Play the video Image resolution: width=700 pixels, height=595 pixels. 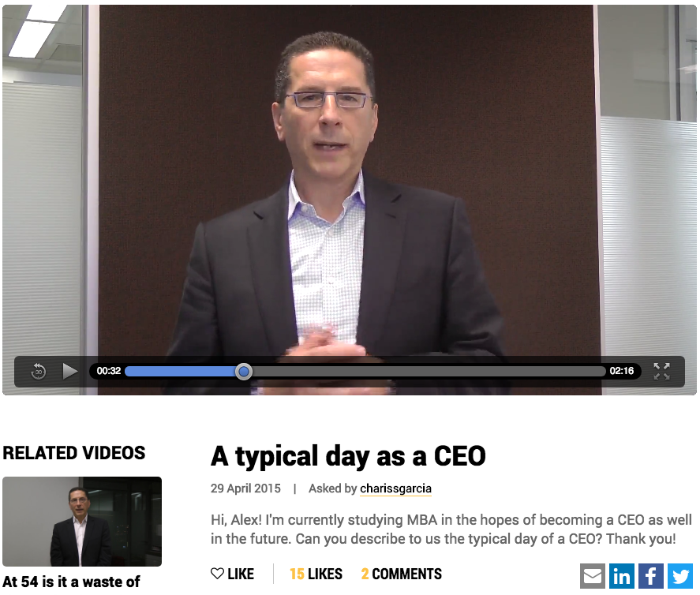[x=69, y=371]
